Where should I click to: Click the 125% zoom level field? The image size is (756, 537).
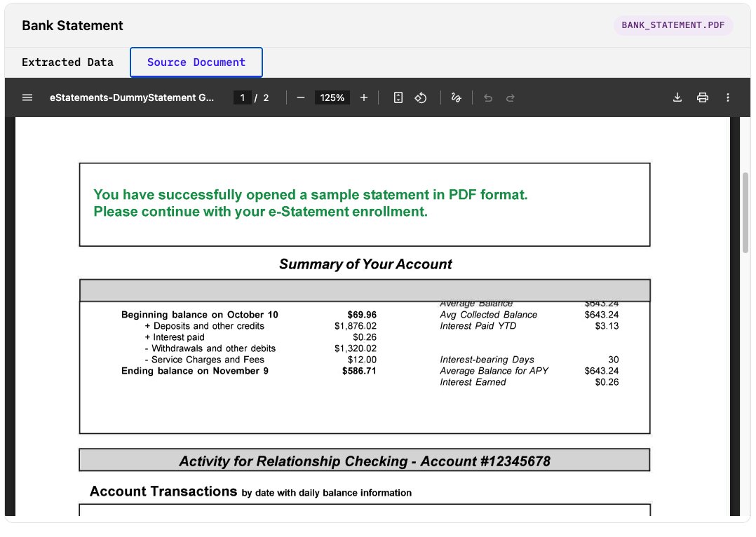pos(332,97)
